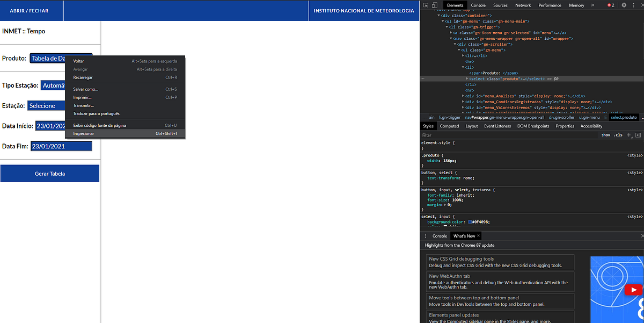This screenshot has height=323, width=644.
Task: Open the DevTools three-dot customize menu
Action: click(634, 5)
